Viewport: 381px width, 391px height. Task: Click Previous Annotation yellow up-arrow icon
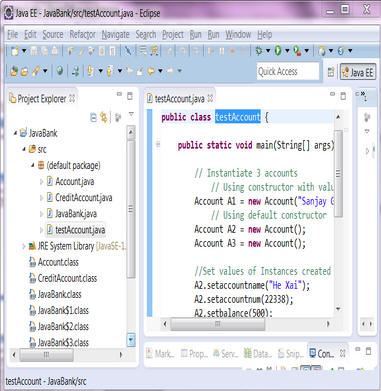coord(110,71)
